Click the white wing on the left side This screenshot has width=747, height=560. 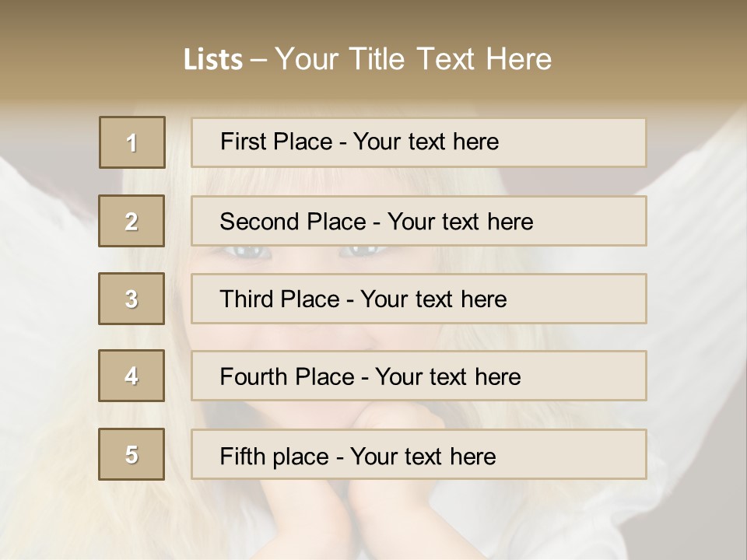pyautogui.click(x=47, y=249)
